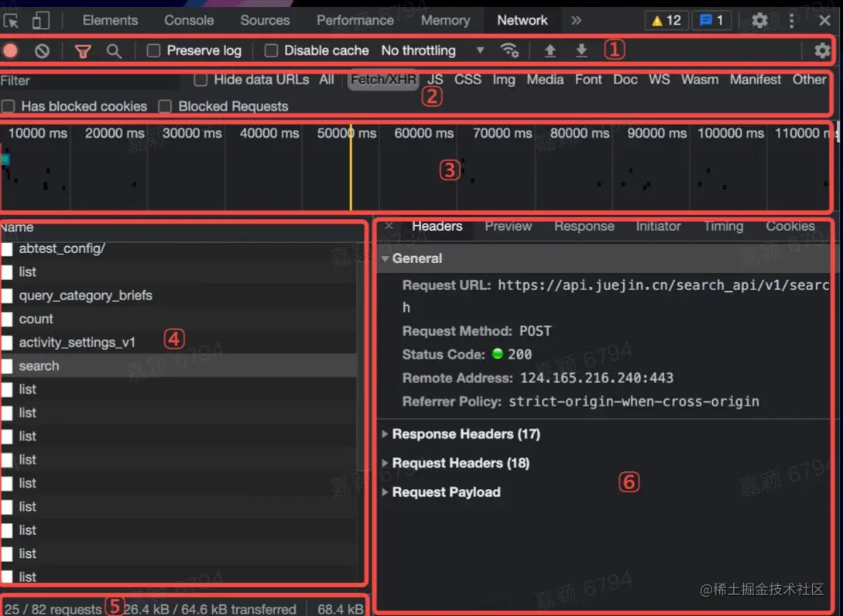Check Has blocked cookies
The image size is (843, 616).
coord(8,107)
